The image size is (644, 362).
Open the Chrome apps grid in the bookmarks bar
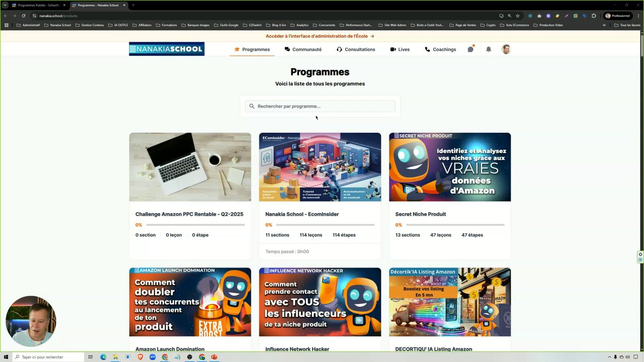(x=7, y=25)
